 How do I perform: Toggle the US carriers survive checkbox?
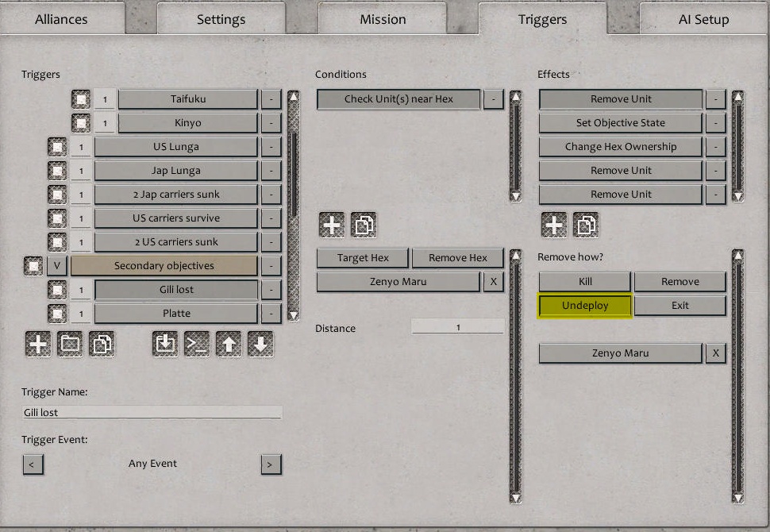(57, 218)
